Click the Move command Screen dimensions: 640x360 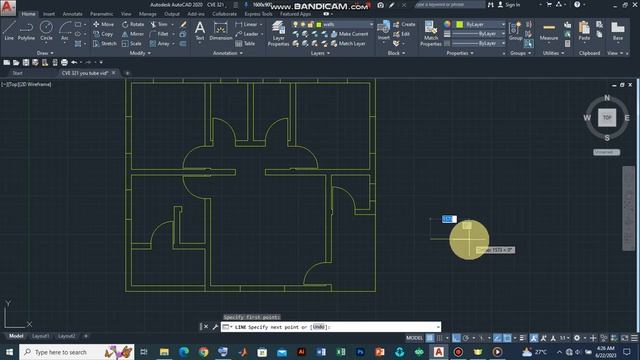(x=103, y=24)
